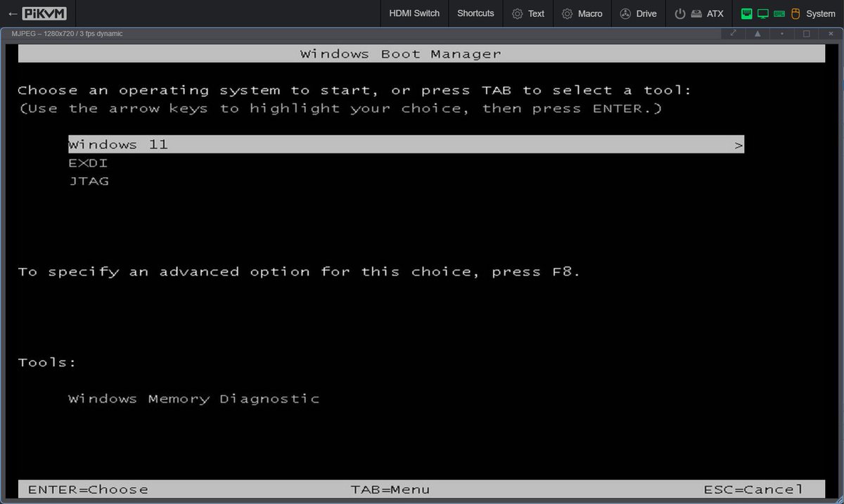The height and width of the screenshot is (504, 844).
Task: Click the ESC=Cancel hint
Action: (753, 489)
